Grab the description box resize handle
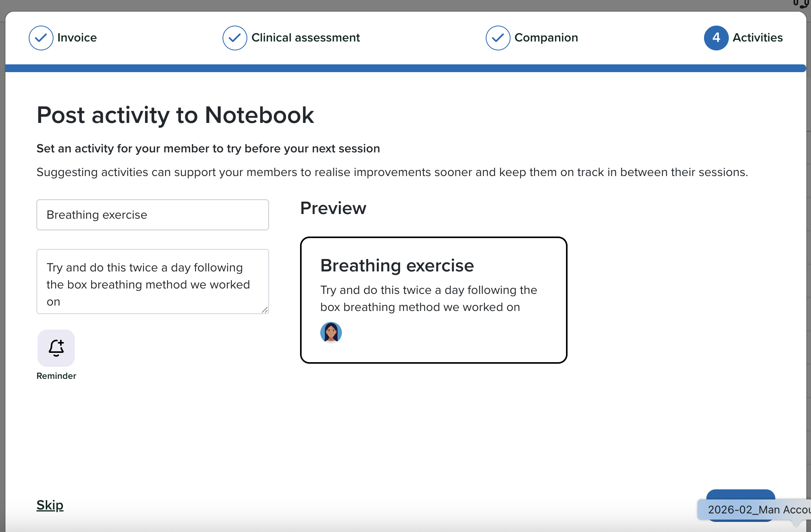Viewport: 811px width, 532px height. pyautogui.click(x=265, y=309)
